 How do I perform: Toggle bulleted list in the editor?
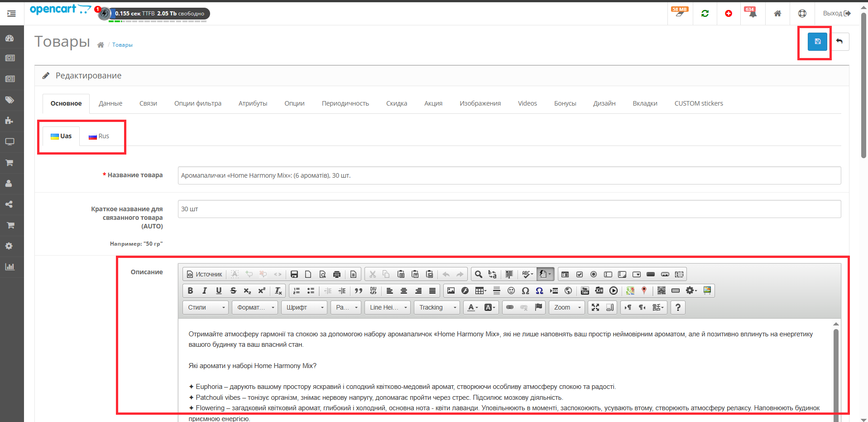pyautogui.click(x=311, y=291)
